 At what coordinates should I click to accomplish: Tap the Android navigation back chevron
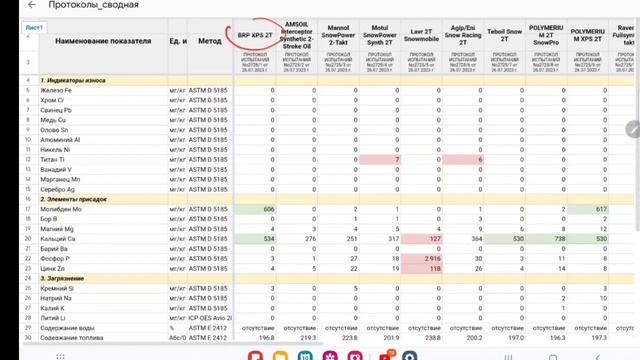pyautogui.click(x=598, y=357)
